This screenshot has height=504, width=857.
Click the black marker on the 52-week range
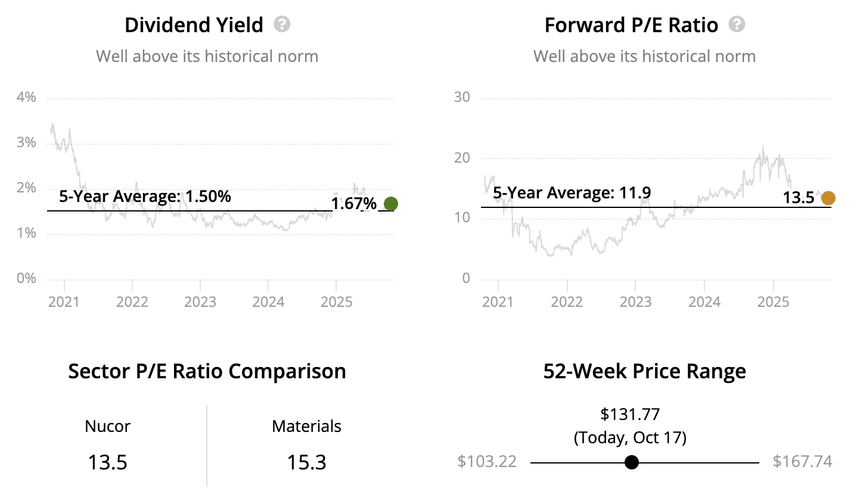click(632, 462)
